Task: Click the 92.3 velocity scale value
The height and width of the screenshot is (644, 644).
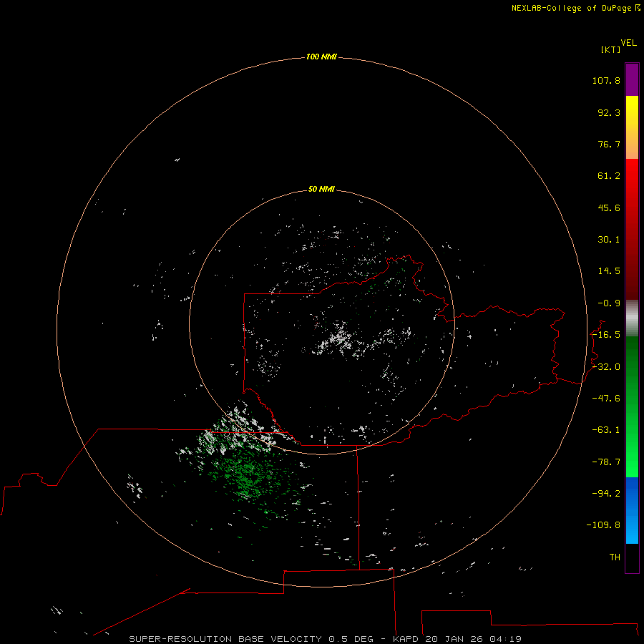Action: pos(609,112)
